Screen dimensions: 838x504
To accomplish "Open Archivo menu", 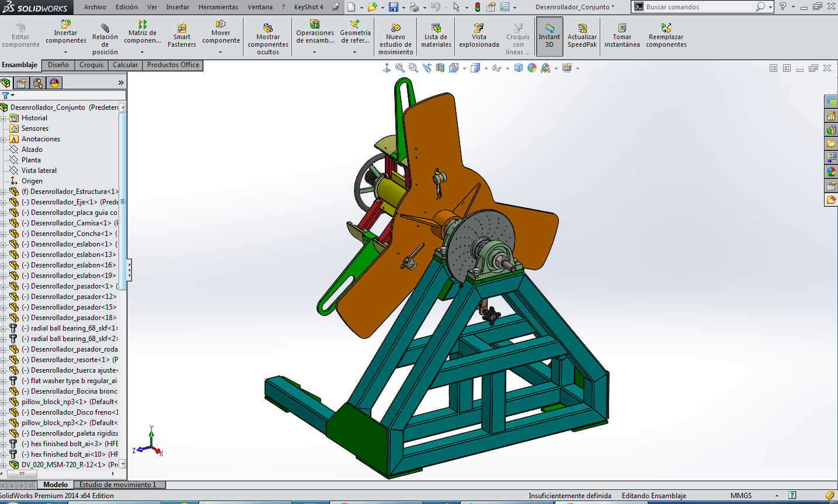I will (x=95, y=7).
